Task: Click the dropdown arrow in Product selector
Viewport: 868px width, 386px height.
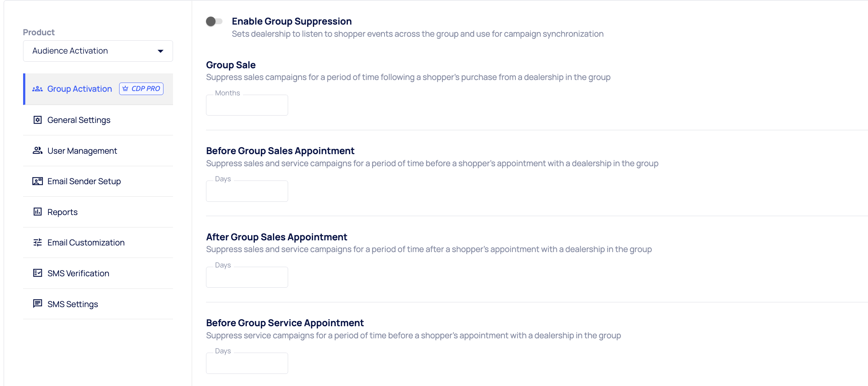Action: [161, 51]
